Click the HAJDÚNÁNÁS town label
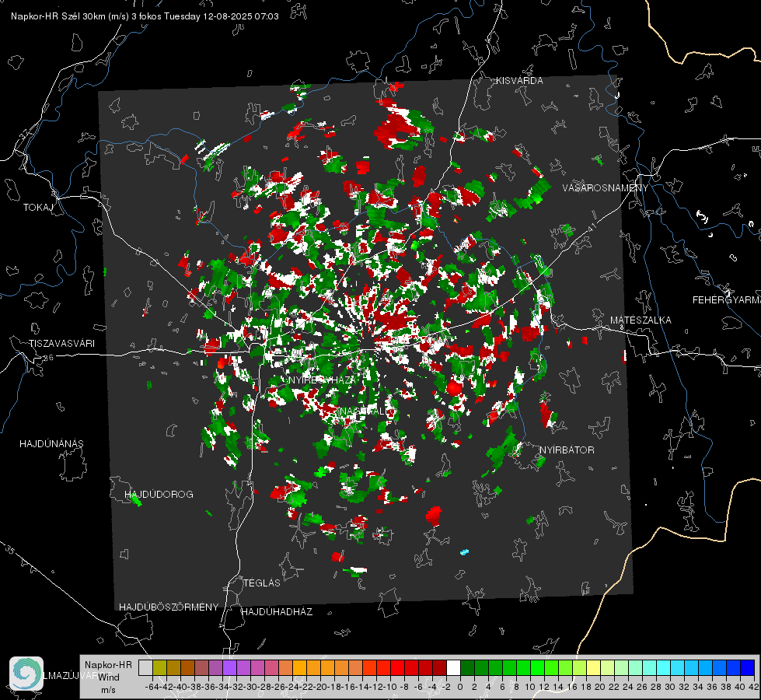Screen dimensions: 761x700 click(x=51, y=443)
